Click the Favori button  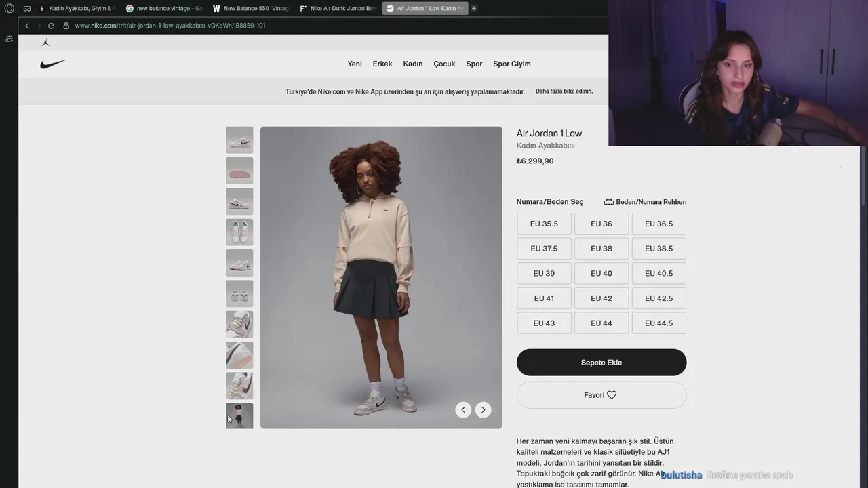coord(601,395)
